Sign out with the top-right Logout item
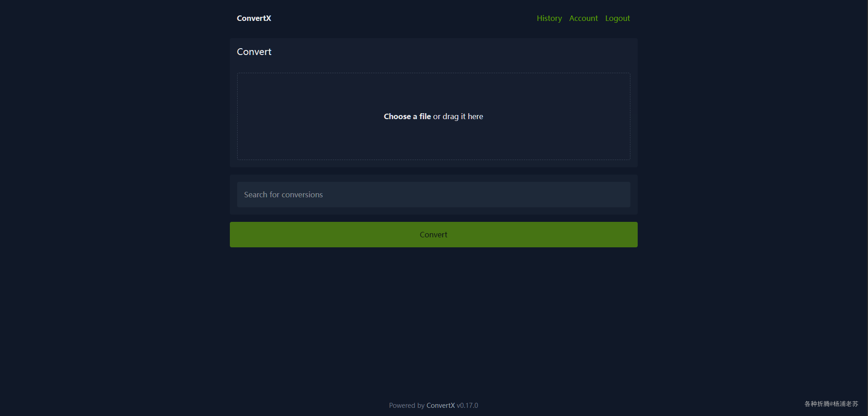The height and width of the screenshot is (416, 868). 617,18
